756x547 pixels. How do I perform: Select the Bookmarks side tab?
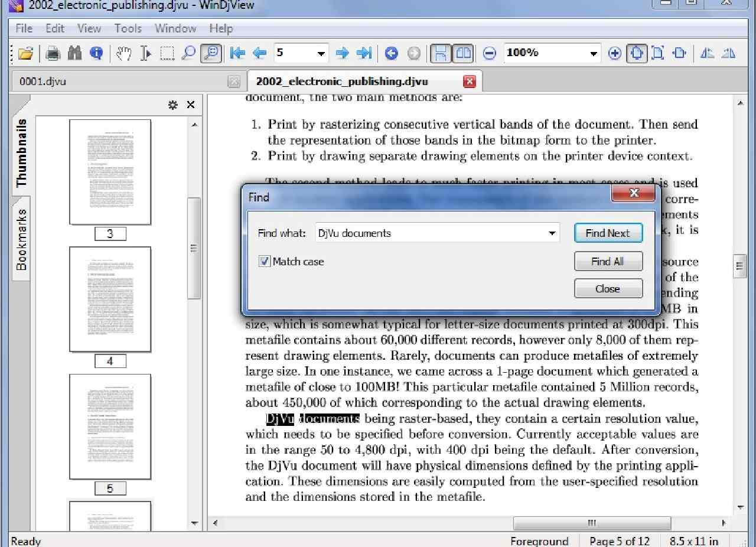(x=21, y=239)
